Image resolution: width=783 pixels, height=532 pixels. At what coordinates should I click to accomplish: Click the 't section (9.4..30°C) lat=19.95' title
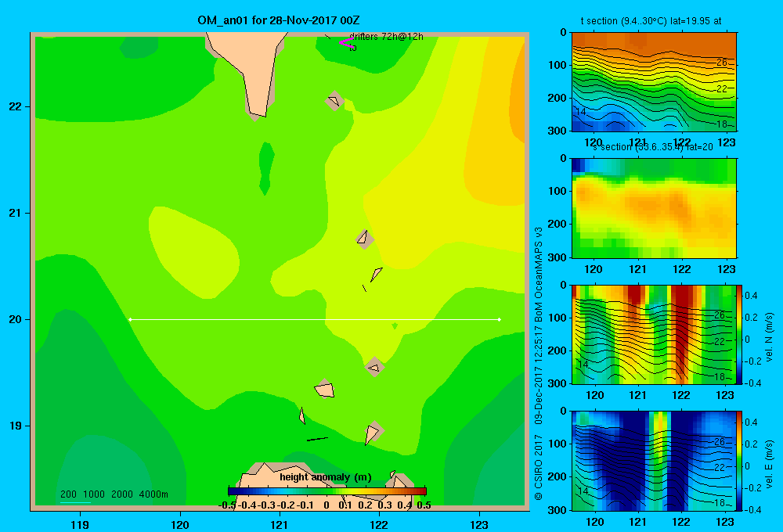point(651,21)
